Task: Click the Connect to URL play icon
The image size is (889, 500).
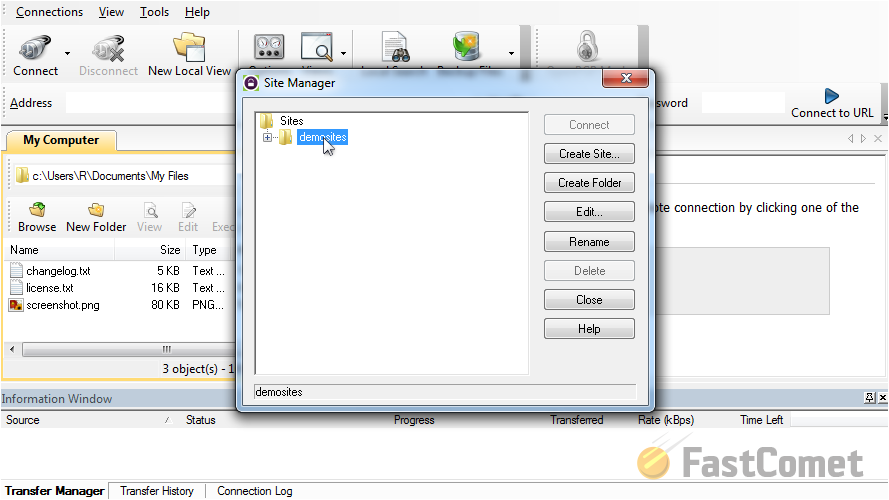Action: 832,96
